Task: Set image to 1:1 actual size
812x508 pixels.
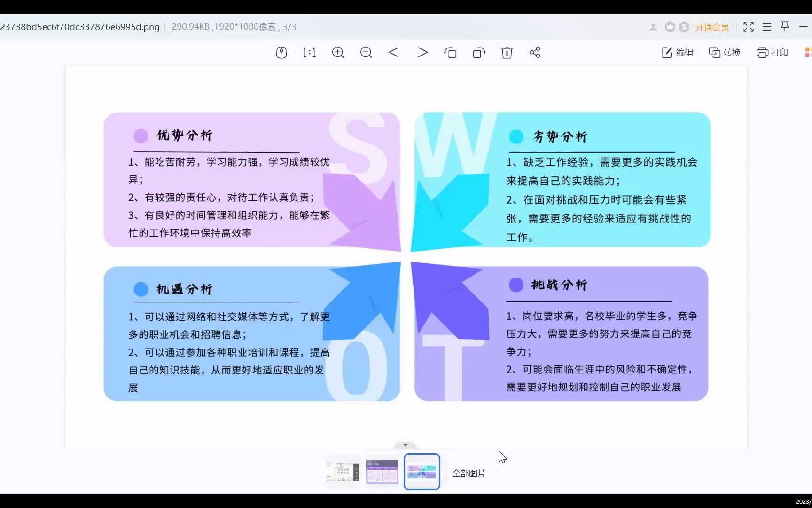Action: pos(309,52)
